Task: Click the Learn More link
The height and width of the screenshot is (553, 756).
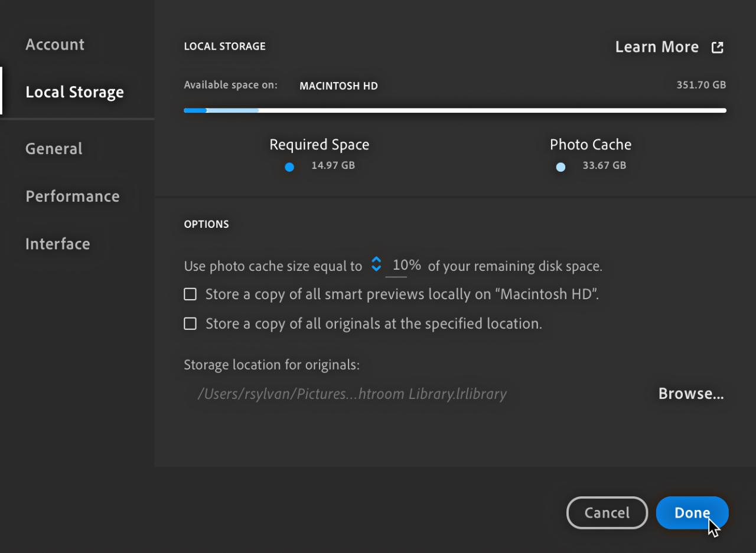Action: pyautogui.click(x=657, y=47)
